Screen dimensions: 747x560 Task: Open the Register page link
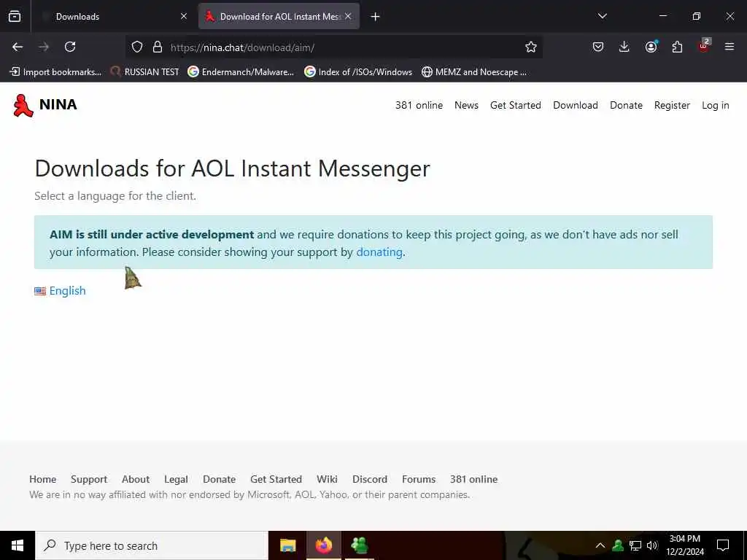point(672,105)
